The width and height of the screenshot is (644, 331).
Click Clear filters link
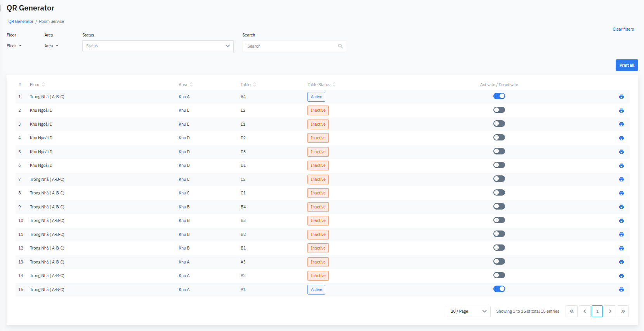click(x=623, y=29)
